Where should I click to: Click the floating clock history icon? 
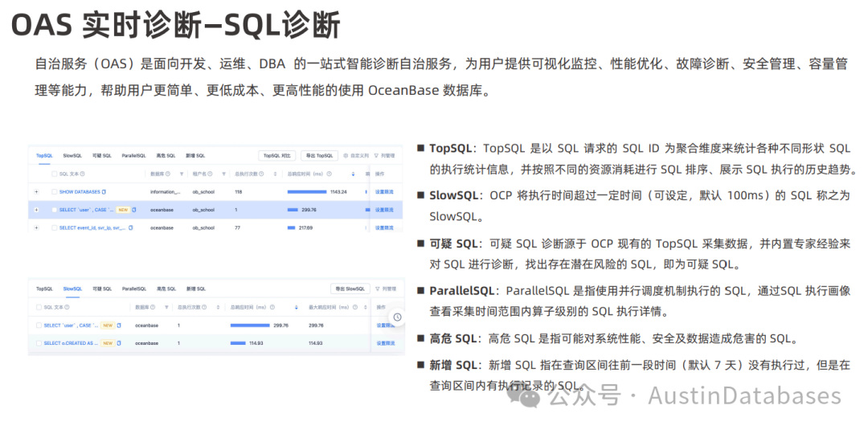398,317
